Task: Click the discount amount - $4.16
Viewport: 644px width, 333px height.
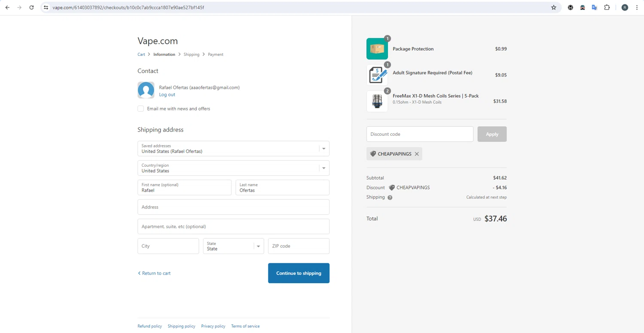Action: pyautogui.click(x=500, y=188)
